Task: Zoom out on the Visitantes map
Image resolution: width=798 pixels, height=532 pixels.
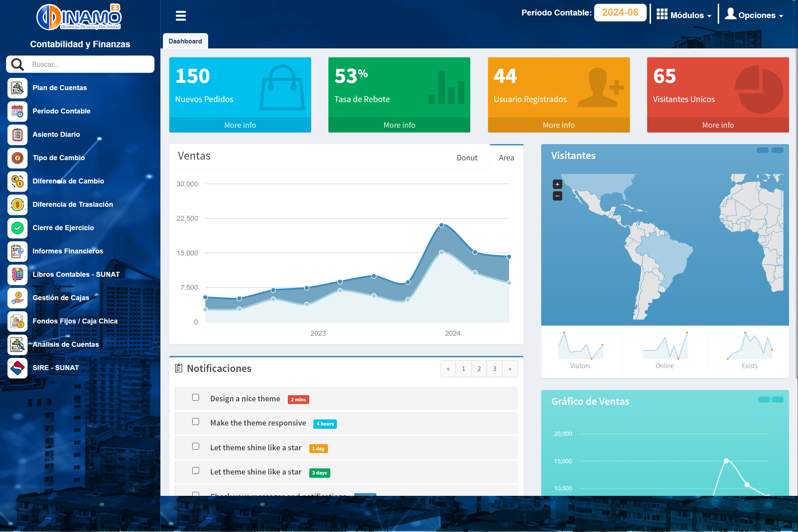Action: [557, 196]
